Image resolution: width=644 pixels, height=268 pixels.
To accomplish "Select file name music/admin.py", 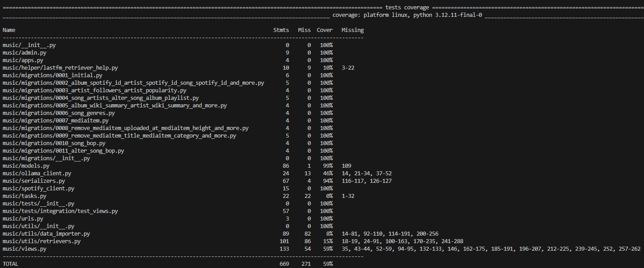I will point(24,53).
